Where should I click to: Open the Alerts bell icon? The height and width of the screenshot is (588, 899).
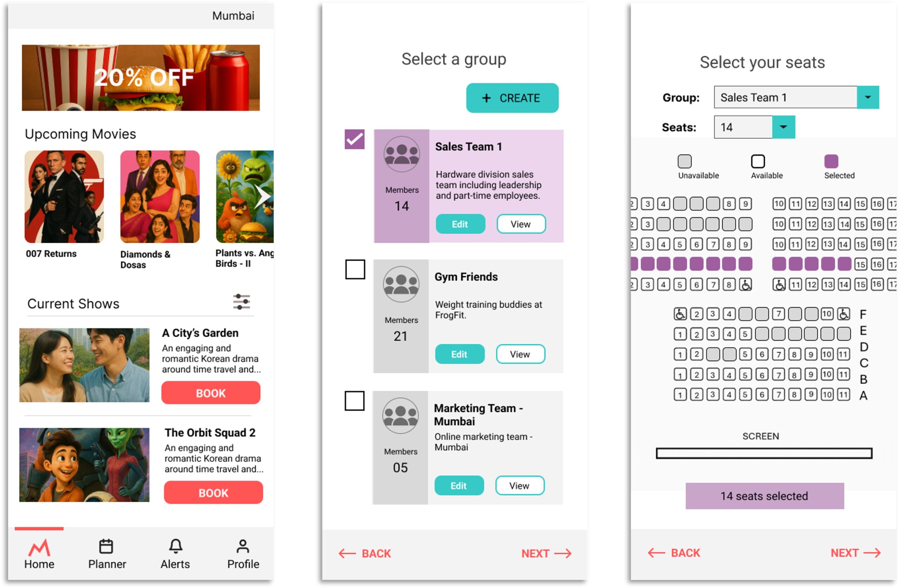(176, 546)
